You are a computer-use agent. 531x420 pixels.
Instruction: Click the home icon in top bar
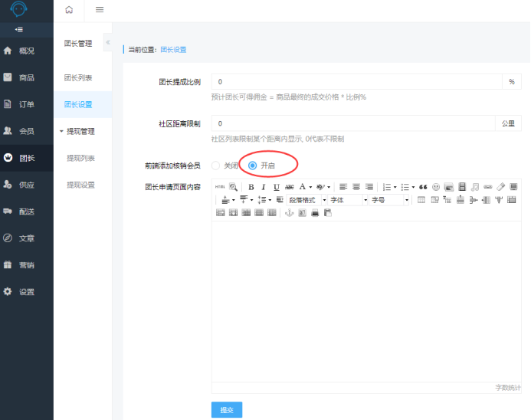[x=69, y=10]
